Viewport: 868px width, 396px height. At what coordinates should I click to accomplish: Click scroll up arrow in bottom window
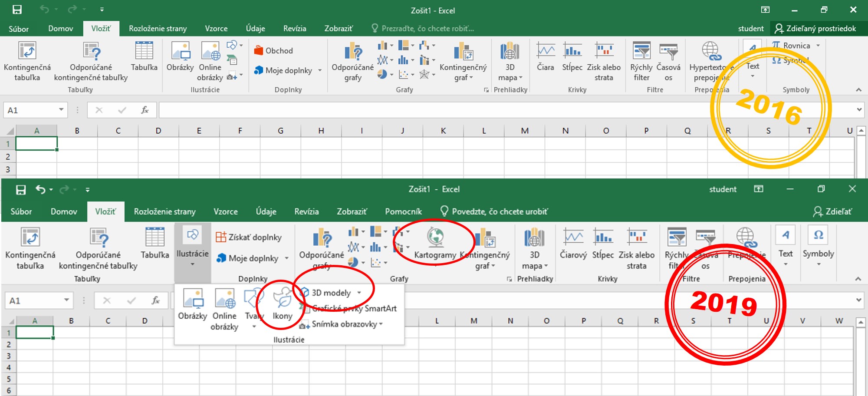pos(861,322)
